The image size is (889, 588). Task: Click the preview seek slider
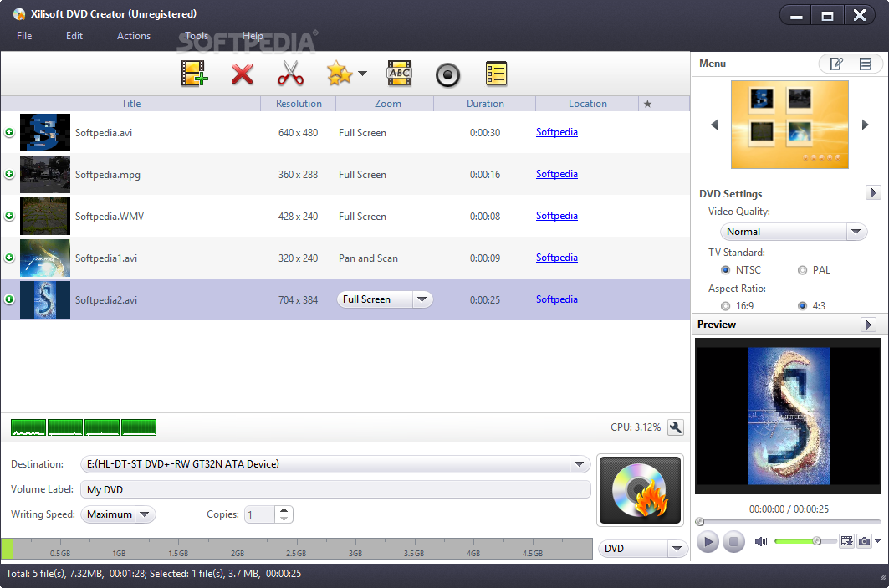point(788,521)
